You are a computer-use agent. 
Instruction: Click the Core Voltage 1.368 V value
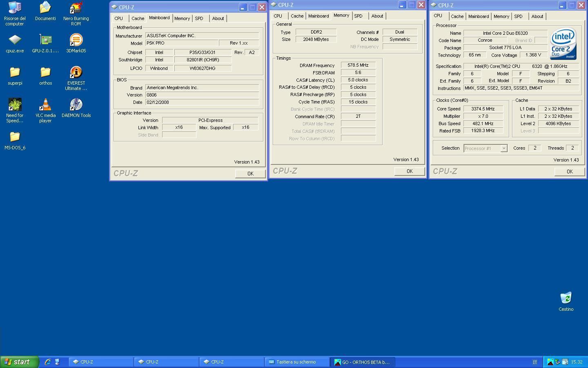coord(533,55)
